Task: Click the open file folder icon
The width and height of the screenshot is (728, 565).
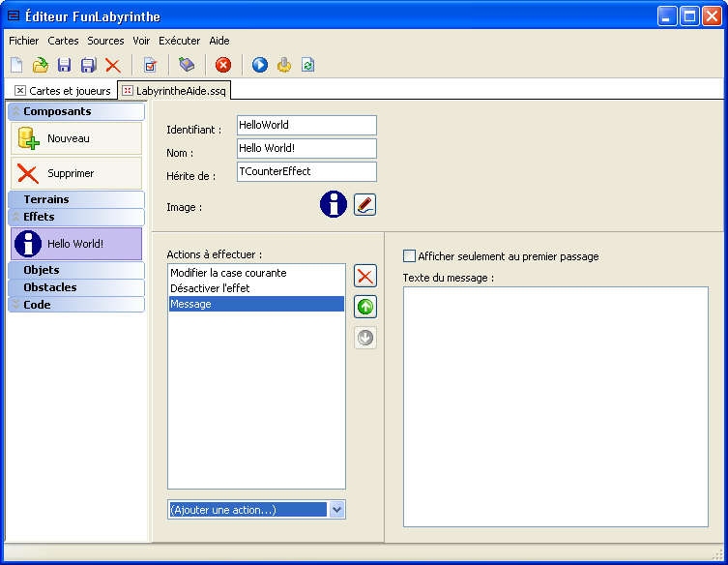Action: [x=41, y=65]
